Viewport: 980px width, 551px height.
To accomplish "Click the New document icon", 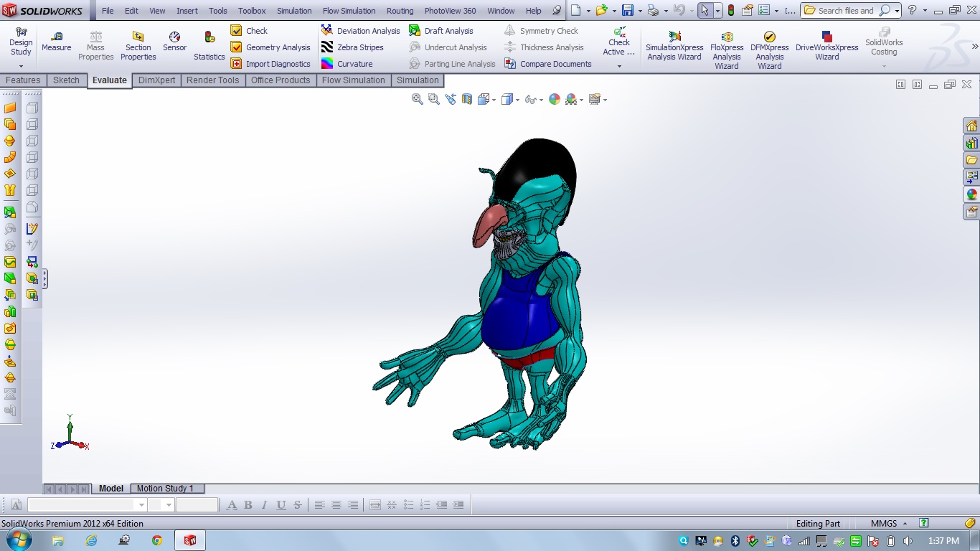I will point(576,11).
